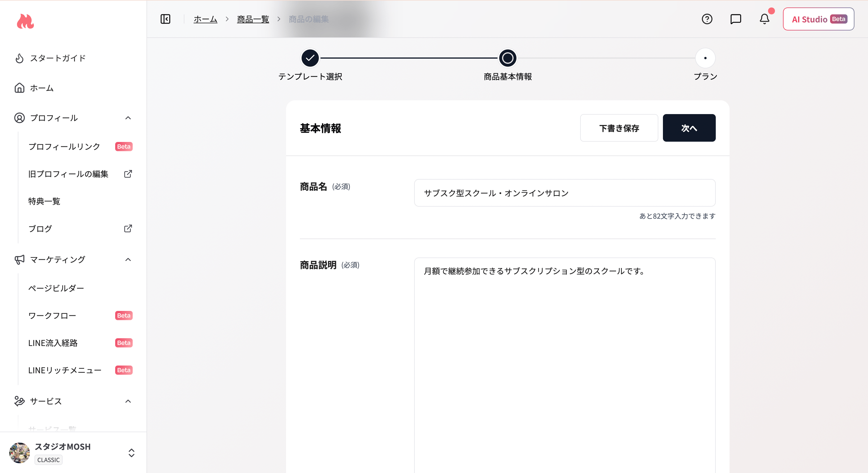Click the 商品基本情報 step circle
Image resolution: width=868 pixels, height=473 pixels.
pyautogui.click(x=508, y=58)
